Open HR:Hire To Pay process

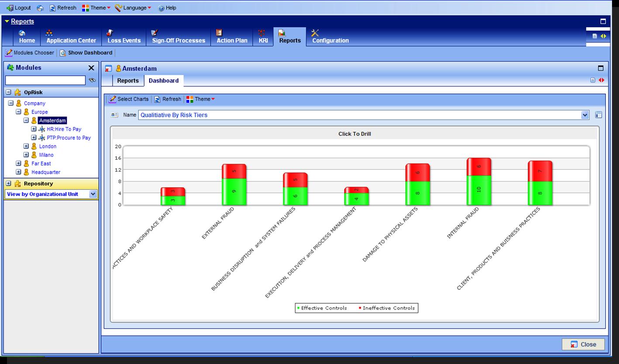pyautogui.click(x=64, y=129)
